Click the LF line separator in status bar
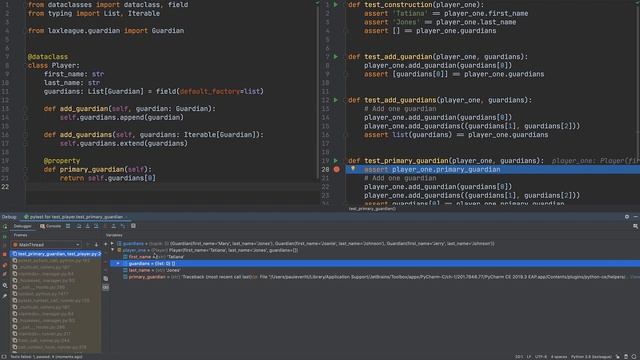The height and width of the screenshot is (360, 640). tap(529, 357)
